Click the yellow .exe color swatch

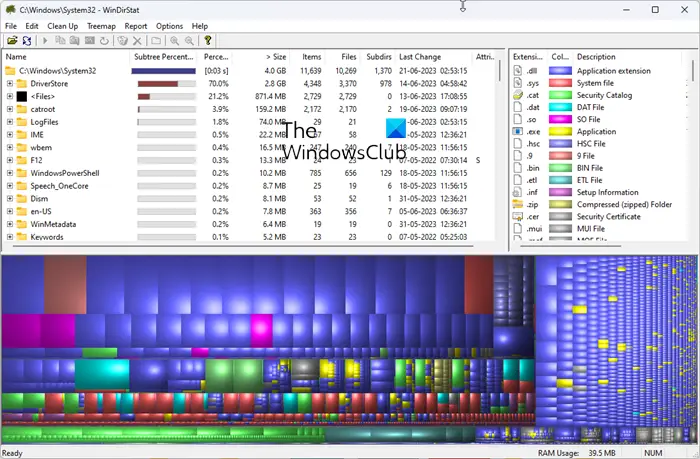pyautogui.click(x=560, y=131)
